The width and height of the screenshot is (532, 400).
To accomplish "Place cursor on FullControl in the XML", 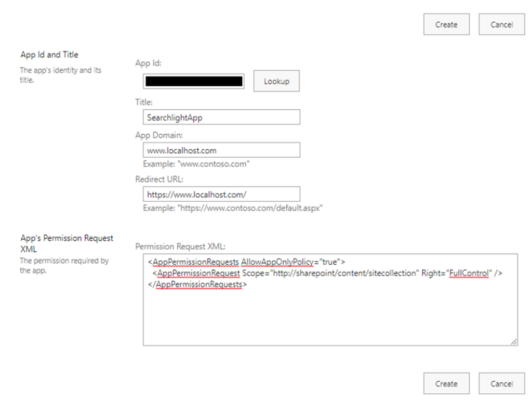I will [x=468, y=273].
